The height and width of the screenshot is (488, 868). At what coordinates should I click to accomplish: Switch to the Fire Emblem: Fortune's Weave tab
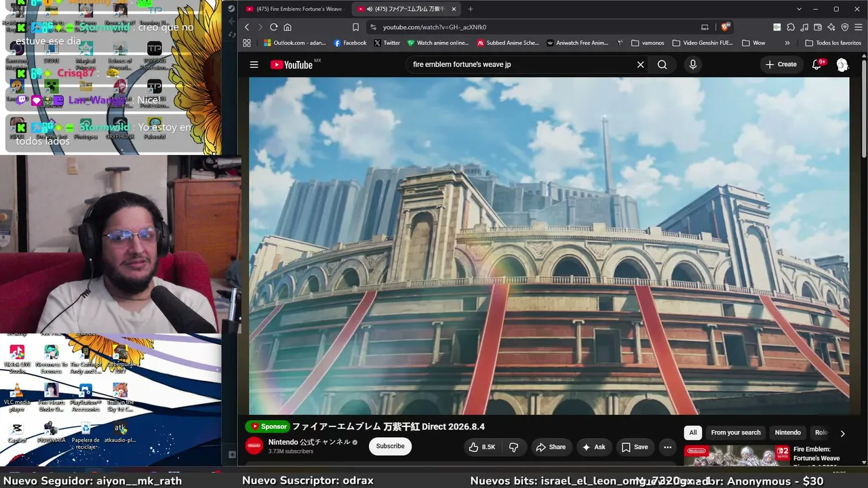(x=295, y=9)
